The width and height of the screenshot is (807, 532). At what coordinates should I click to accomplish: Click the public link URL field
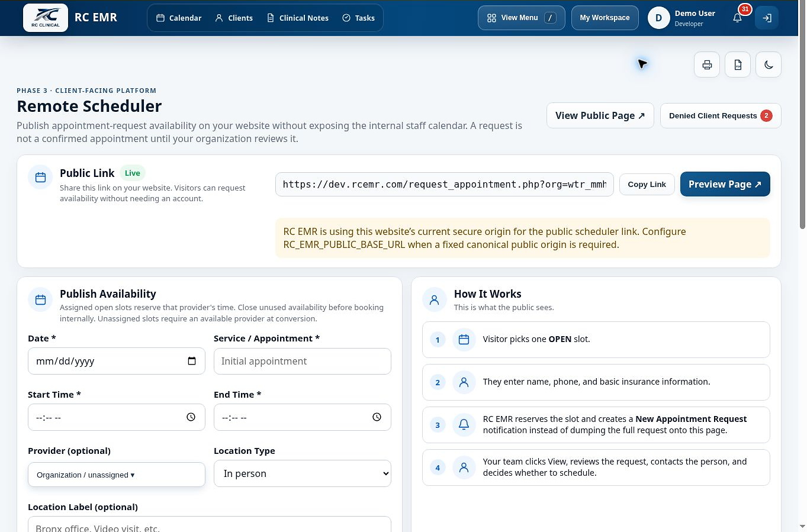[x=445, y=185]
